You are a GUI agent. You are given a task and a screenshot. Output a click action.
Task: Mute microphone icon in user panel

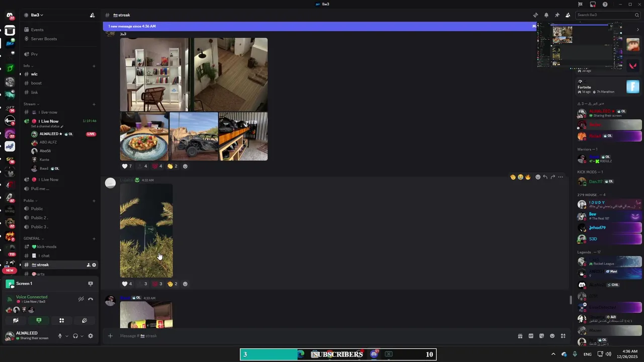60,336
